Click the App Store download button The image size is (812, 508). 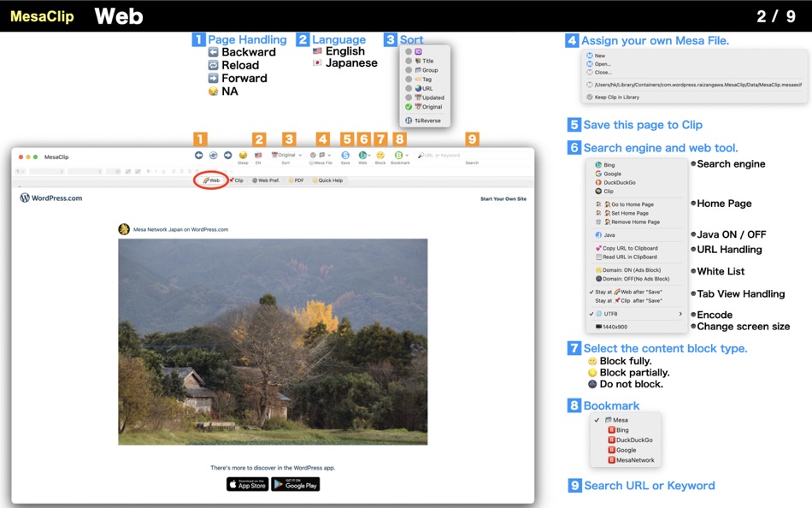pyautogui.click(x=248, y=484)
